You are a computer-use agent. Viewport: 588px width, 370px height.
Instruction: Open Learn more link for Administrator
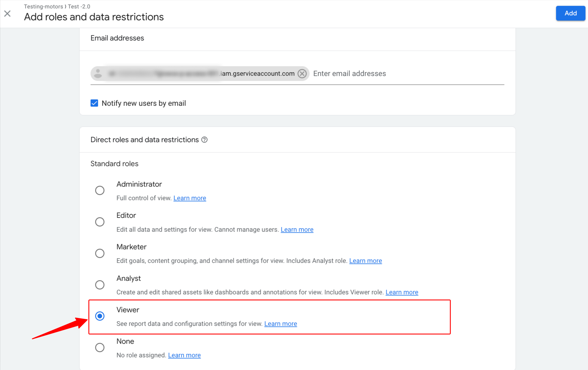click(x=190, y=198)
